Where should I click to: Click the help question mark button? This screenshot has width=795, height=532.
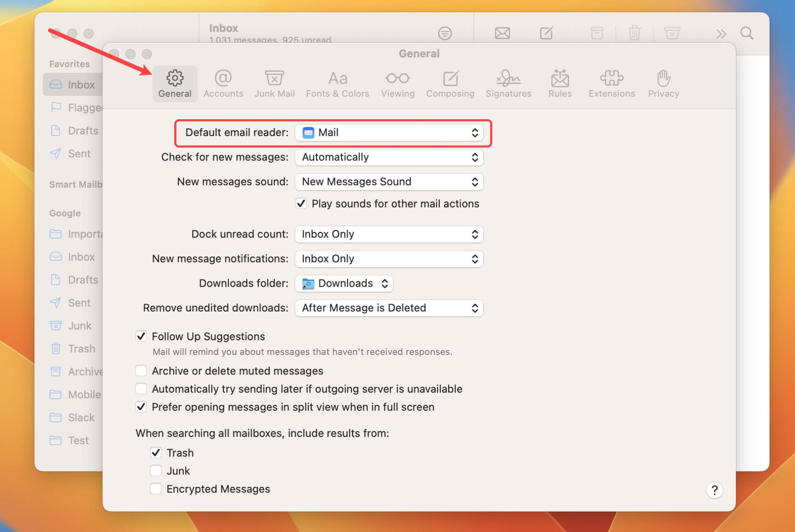click(x=714, y=490)
